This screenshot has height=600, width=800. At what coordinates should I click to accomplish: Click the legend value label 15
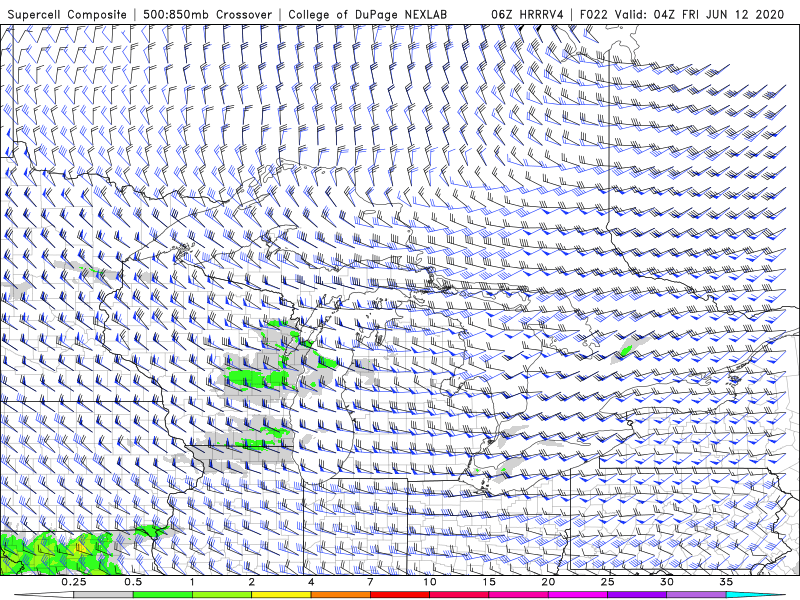click(x=489, y=582)
